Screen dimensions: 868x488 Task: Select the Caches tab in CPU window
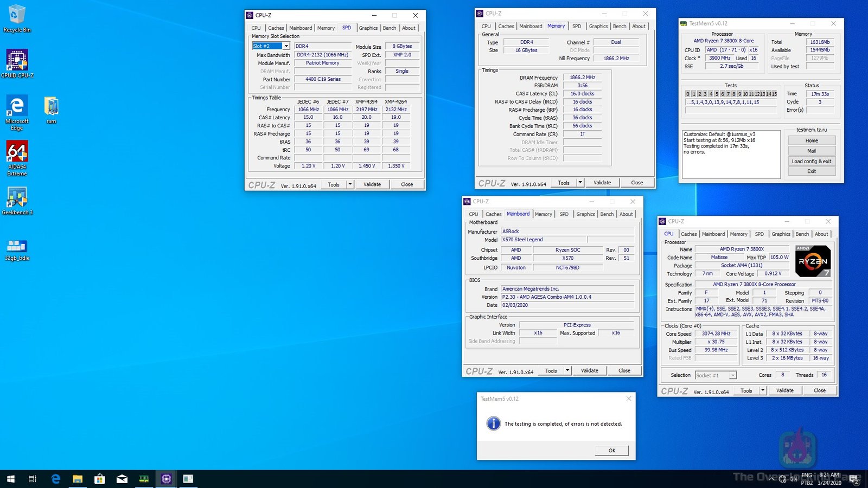click(x=688, y=234)
